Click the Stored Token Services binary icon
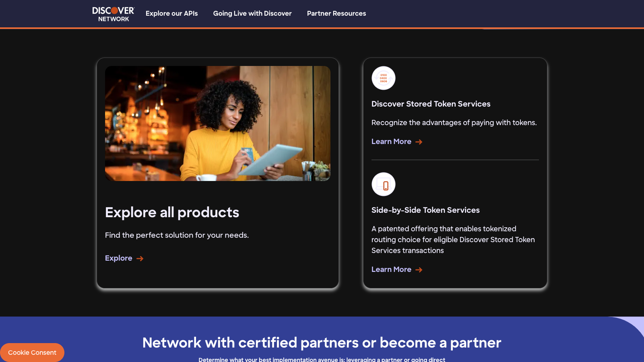 (383, 78)
